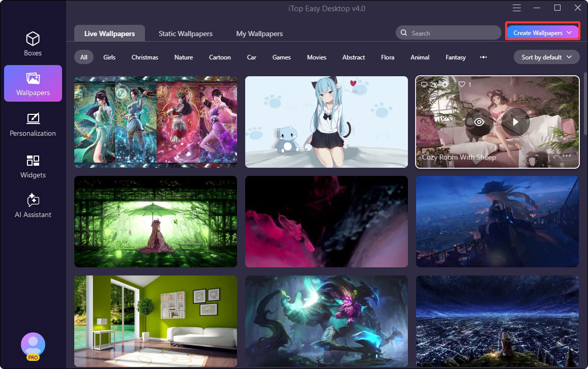Expand hidden categories with the ellipsis
Image resolution: width=588 pixels, height=369 pixels.
click(x=483, y=57)
